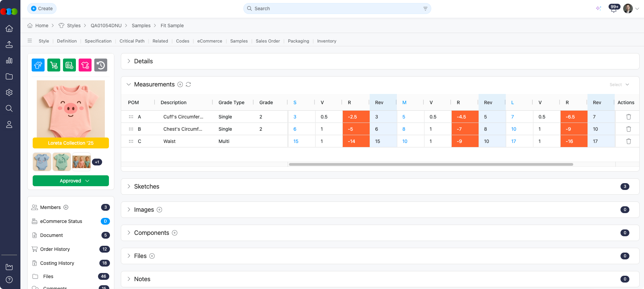
Task: Switch to the Critical Path tab
Action: pyautogui.click(x=132, y=41)
